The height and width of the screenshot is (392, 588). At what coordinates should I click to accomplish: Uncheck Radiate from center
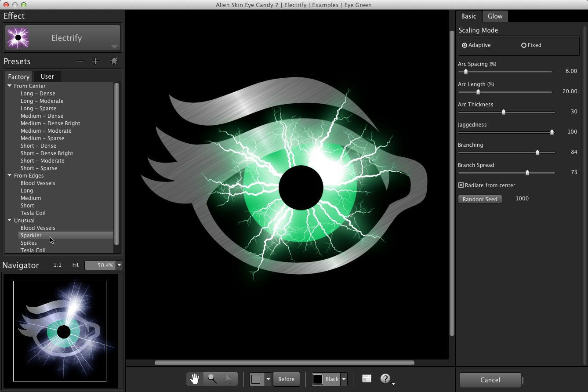coord(461,185)
